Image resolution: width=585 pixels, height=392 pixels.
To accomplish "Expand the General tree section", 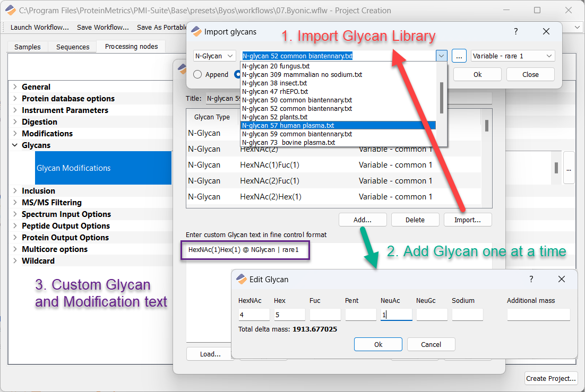I will 15,86.
